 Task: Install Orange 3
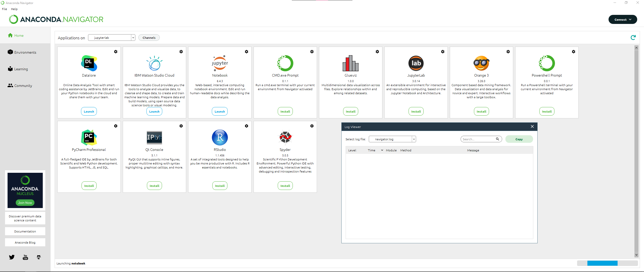tap(481, 112)
